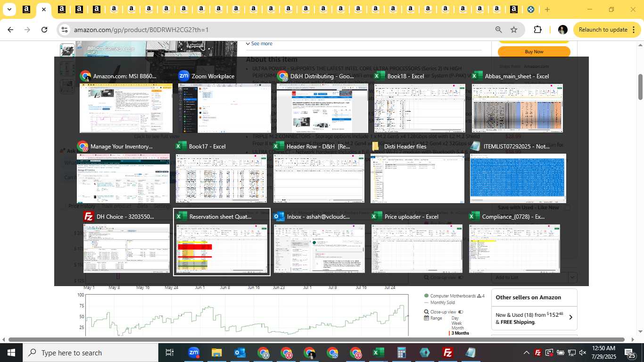Select the Inbox Outlook window icon
This screenshot has width=644, height=362.
click(279, 217)
